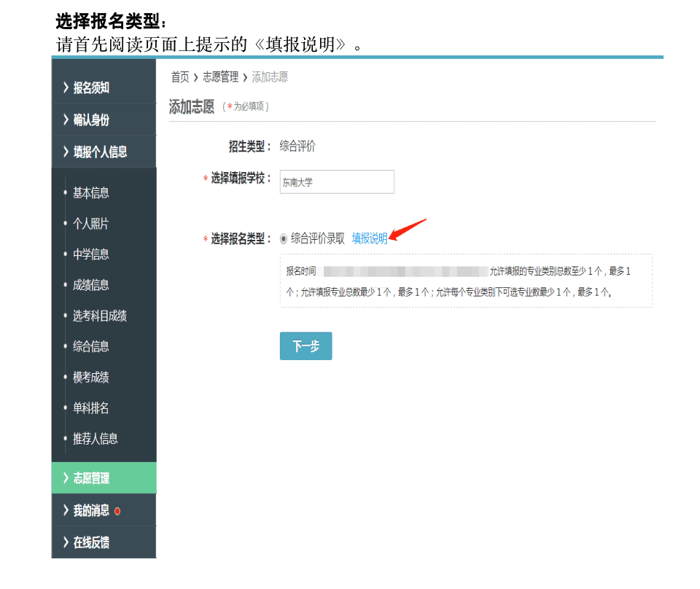Open 推荐人信息 sidebar item
This screenshot has height=589, width=700.
[x=96, y=439]
